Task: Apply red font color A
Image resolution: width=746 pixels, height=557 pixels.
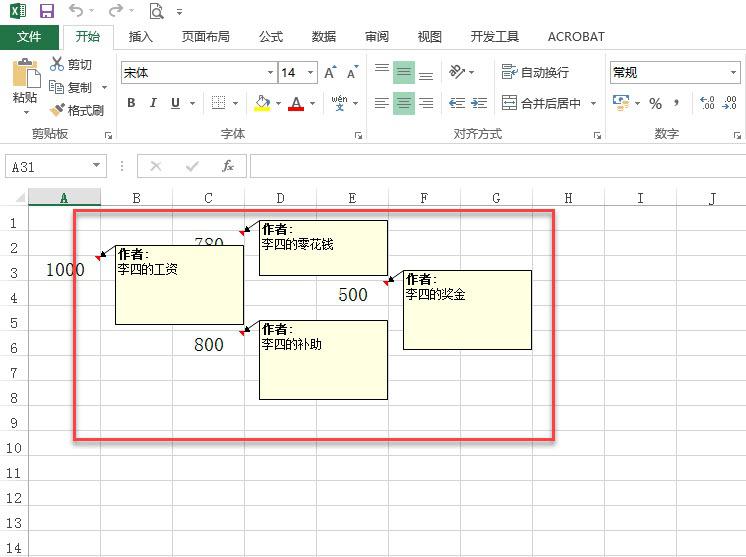Action: coord(296,103)
